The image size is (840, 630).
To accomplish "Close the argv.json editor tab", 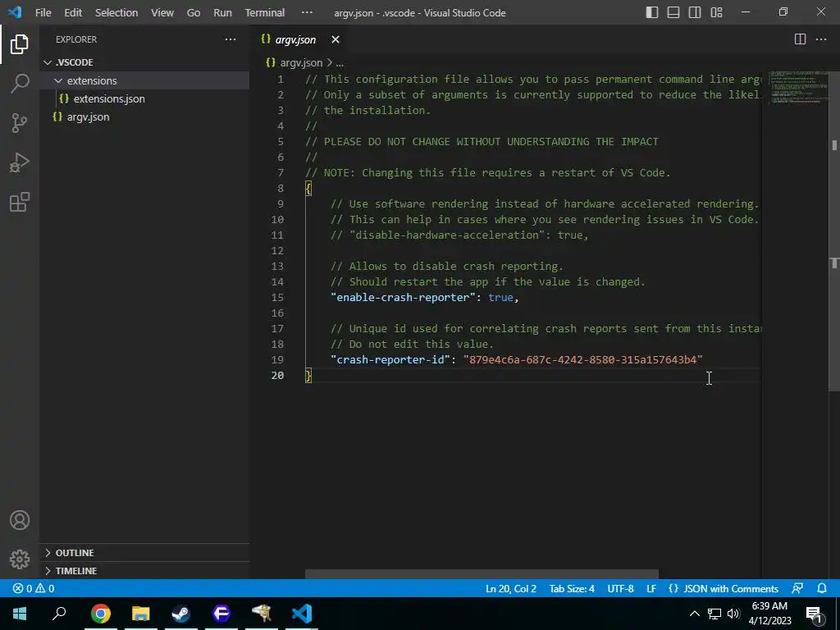I will (x=336, y=39).
